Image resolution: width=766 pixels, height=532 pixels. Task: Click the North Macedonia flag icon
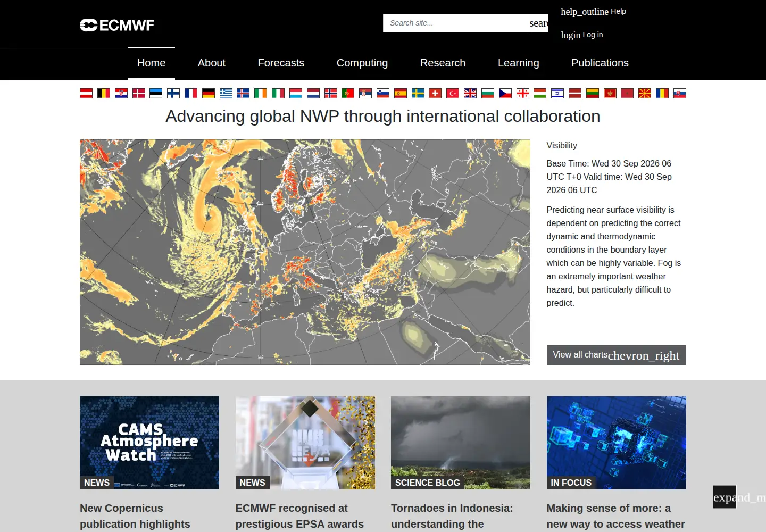coord(645,94)
